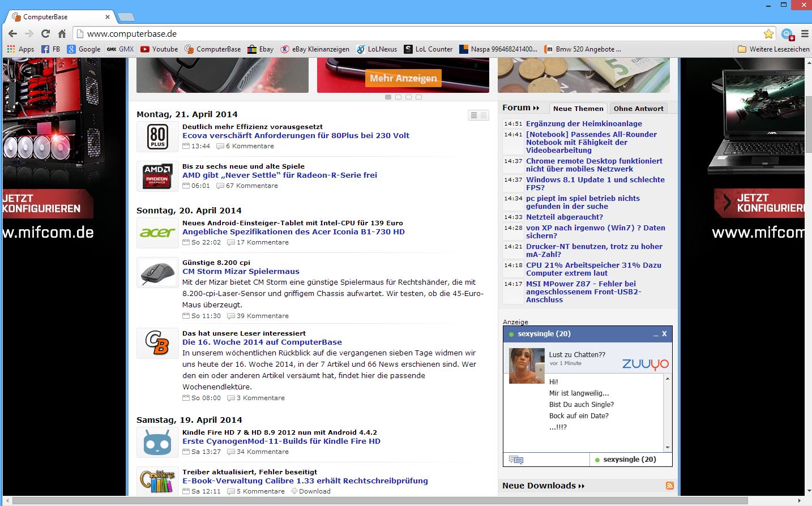Open the Chrome menu hamburger icon

[x=805, y=34]
